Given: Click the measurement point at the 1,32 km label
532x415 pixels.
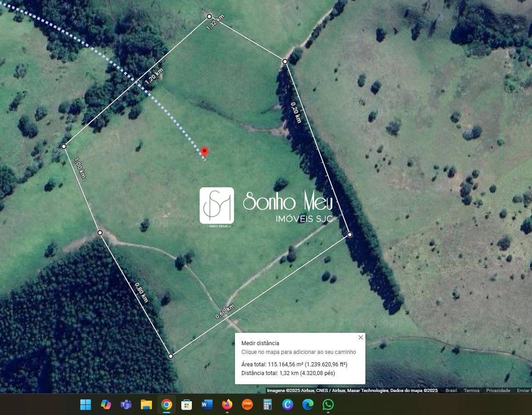Looking at the screenshot, I should (x=209, y=17).
